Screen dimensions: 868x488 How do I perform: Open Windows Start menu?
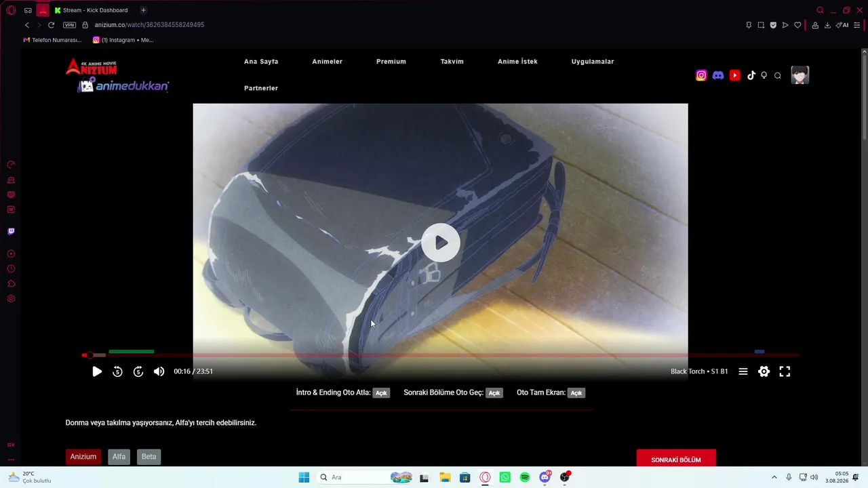click(x=304, y=477)
